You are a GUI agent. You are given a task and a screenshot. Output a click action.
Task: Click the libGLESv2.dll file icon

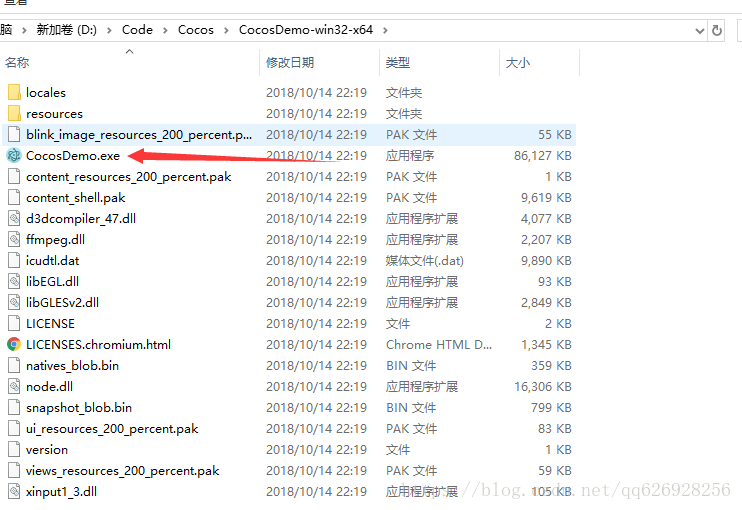point(14,302)
